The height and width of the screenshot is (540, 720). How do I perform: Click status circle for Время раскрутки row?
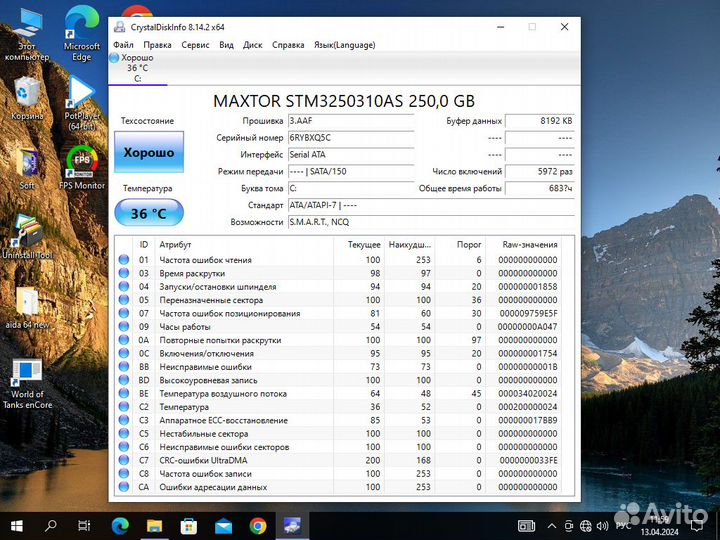tap(124, 273)
